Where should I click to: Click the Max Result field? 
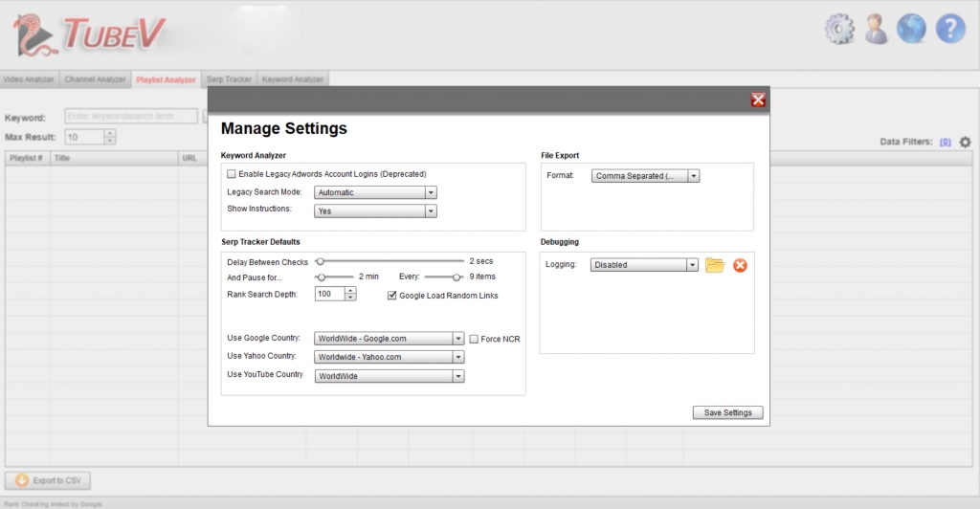84,138
